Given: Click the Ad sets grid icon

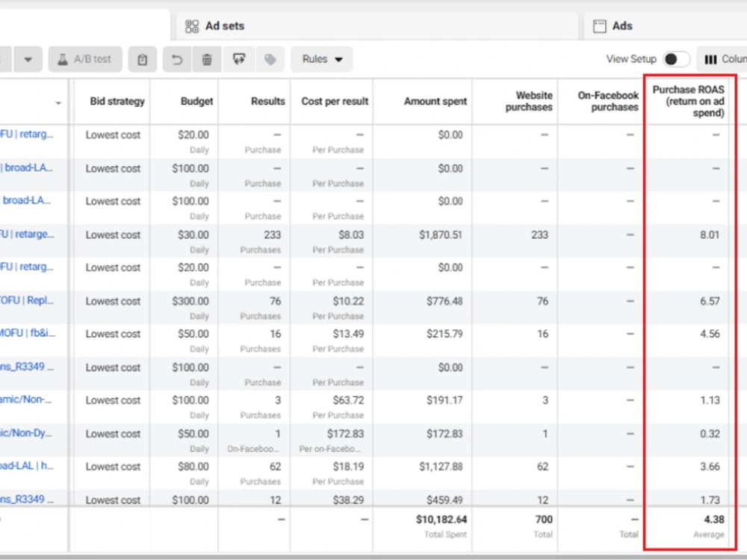Looking at the screenshot, I should pyautogui.click(x=193, y=25).
